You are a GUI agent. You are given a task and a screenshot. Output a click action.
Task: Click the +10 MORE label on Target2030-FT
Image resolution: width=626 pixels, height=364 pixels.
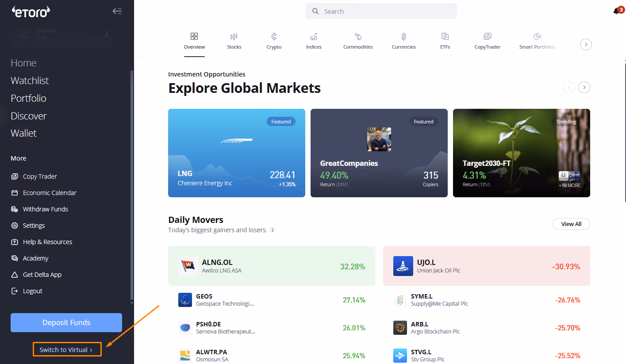pyautogui.click(x=569, y=185)
